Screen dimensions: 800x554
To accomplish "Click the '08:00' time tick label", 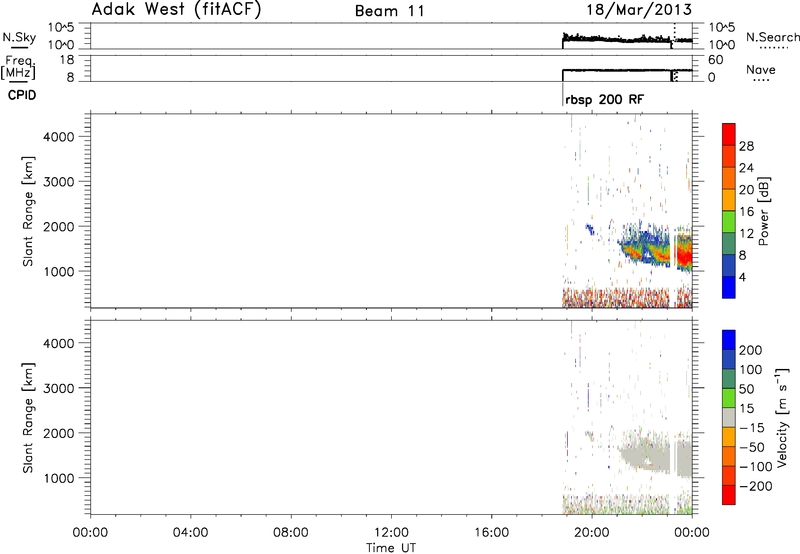I will pyautogui.click(x=291, y=533).
